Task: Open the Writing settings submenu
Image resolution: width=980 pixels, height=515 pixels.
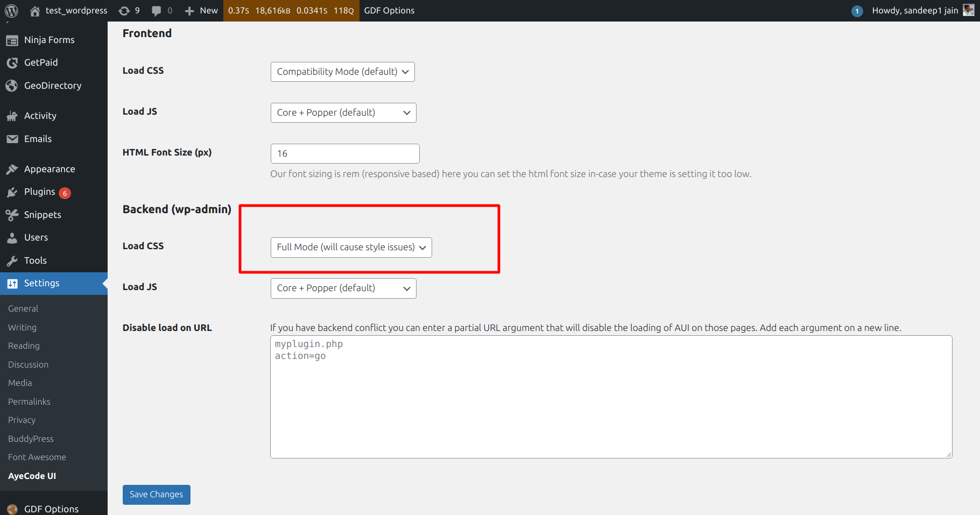Action: (23, 327)
